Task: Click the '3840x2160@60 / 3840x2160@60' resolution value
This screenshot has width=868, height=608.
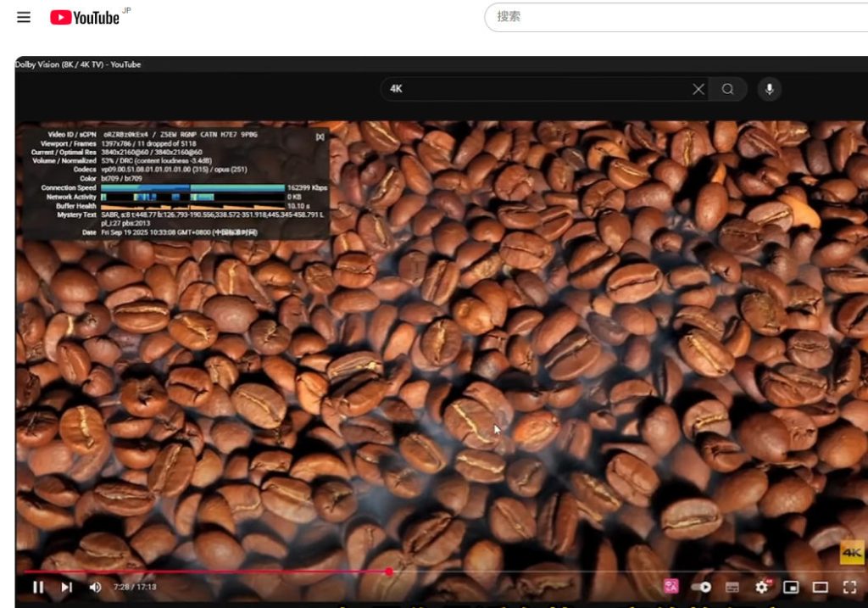Action: 152,153
